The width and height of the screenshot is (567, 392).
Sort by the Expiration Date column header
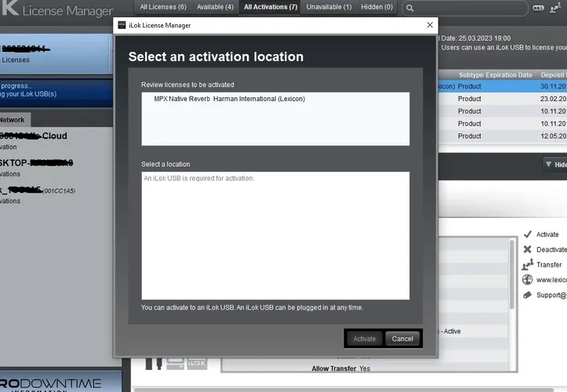point(509,75)
